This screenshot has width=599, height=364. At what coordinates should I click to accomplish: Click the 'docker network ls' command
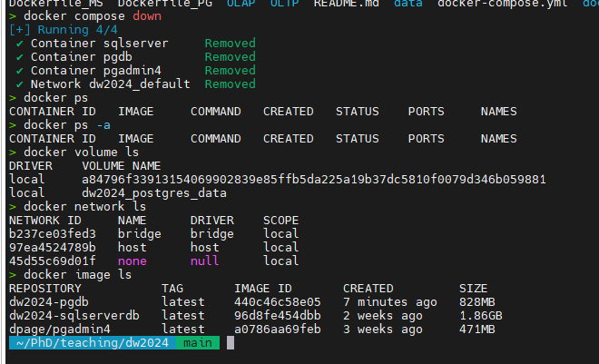pyautogui.click(x=84, y=207)
